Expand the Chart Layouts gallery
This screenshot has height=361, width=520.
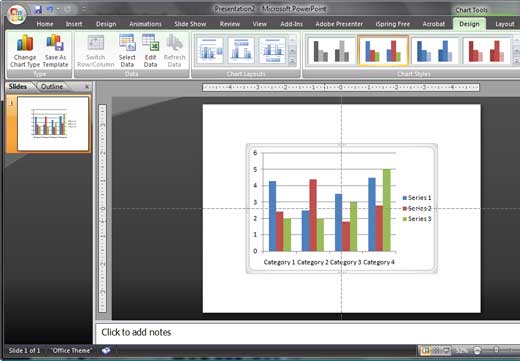point(292,60)
